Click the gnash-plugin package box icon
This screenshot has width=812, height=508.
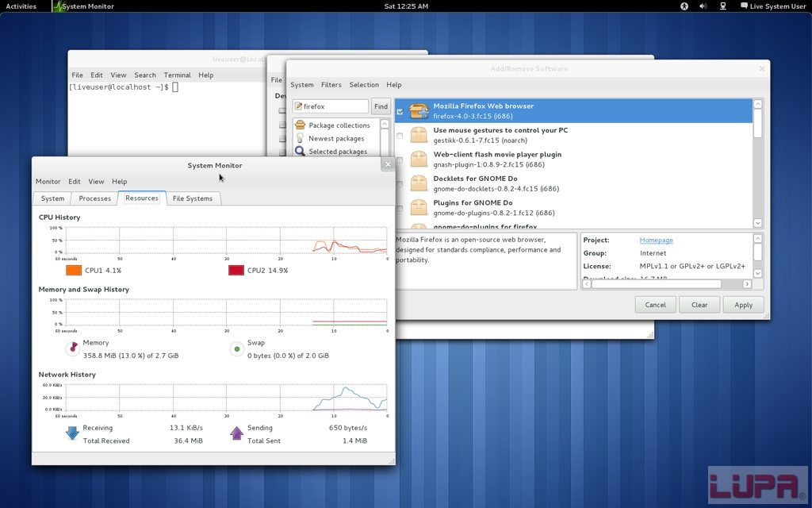(419, 159)
